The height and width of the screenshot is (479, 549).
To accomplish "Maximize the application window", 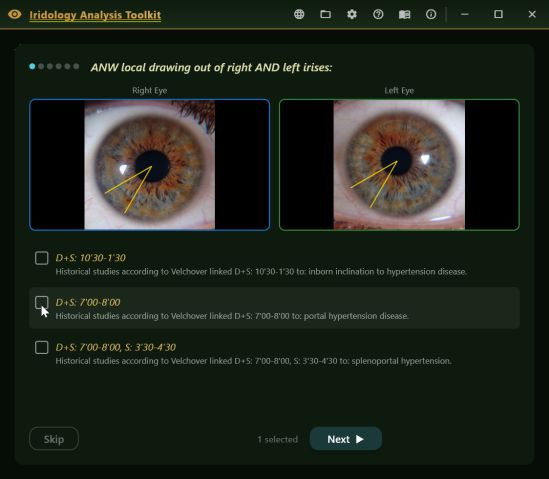I will tap(498, 14).
